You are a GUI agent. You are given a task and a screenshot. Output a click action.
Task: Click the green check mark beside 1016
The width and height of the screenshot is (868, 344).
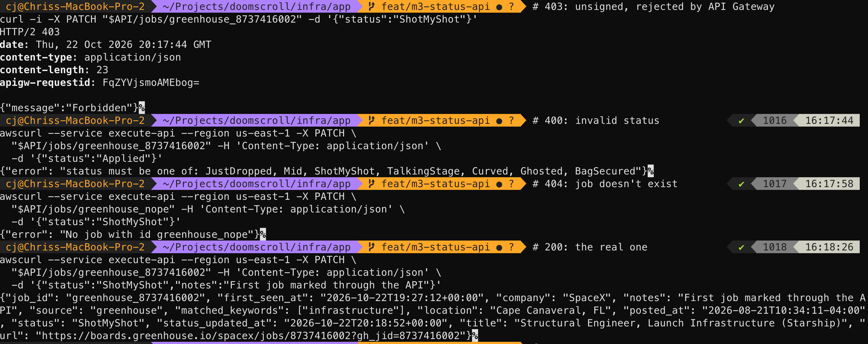(x=741, y=121)
